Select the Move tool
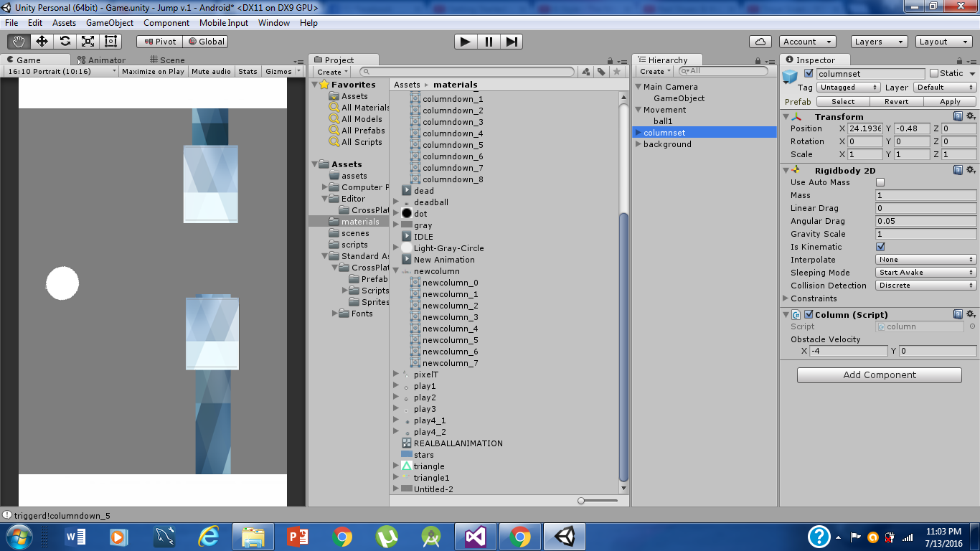 tap(42, 41)
